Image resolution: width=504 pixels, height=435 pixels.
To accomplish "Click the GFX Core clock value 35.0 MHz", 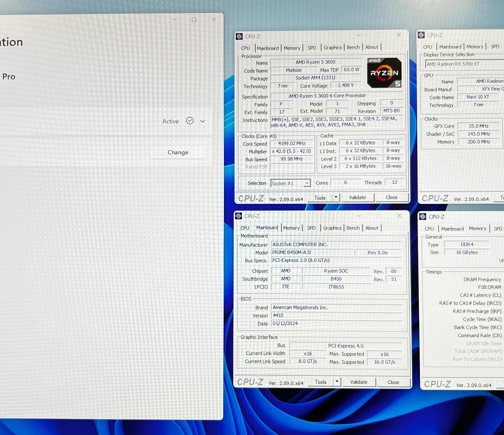I will (x=478, y=126).
